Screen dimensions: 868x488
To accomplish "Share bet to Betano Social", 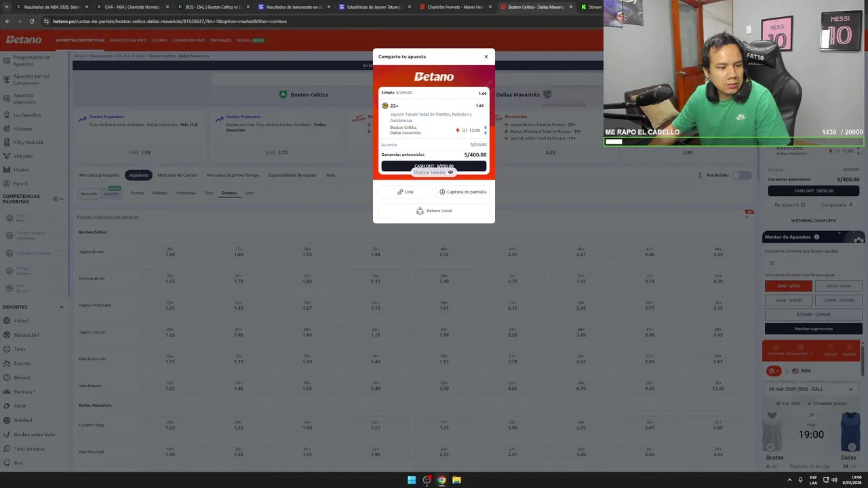I will click(434, 211).
